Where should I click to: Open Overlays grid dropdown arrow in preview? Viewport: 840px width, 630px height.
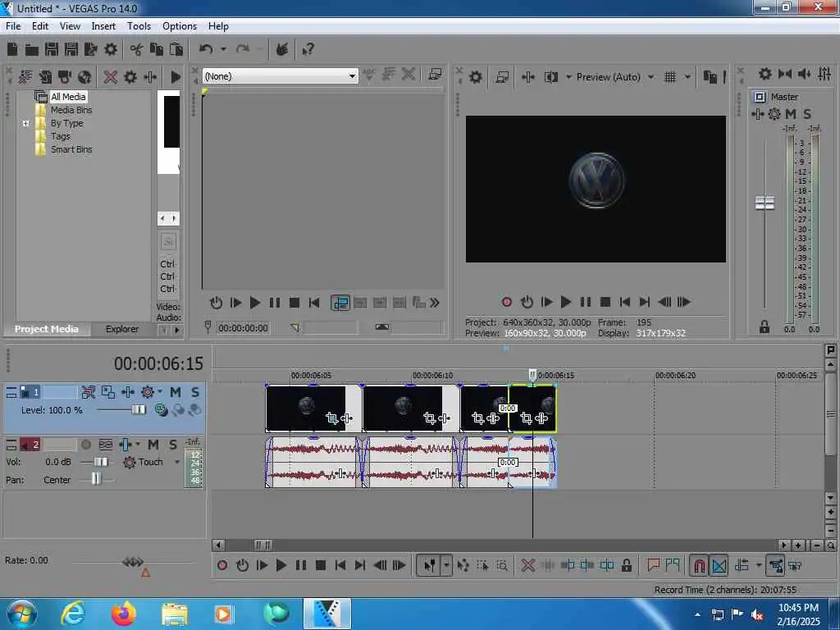click(x=687, y=77)
